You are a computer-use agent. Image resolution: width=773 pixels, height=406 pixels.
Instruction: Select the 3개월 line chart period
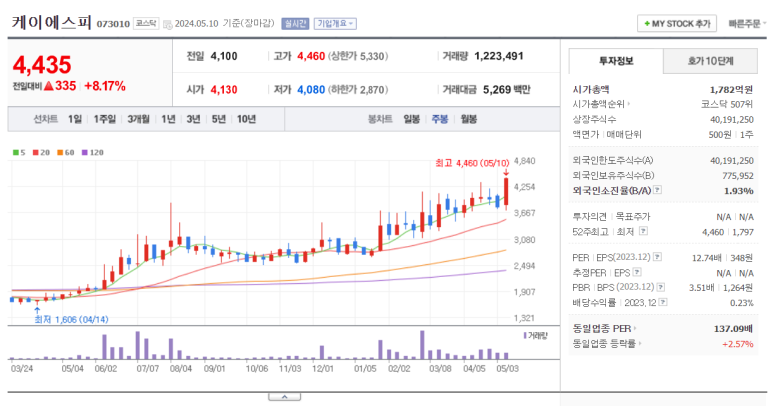(139, 119)
